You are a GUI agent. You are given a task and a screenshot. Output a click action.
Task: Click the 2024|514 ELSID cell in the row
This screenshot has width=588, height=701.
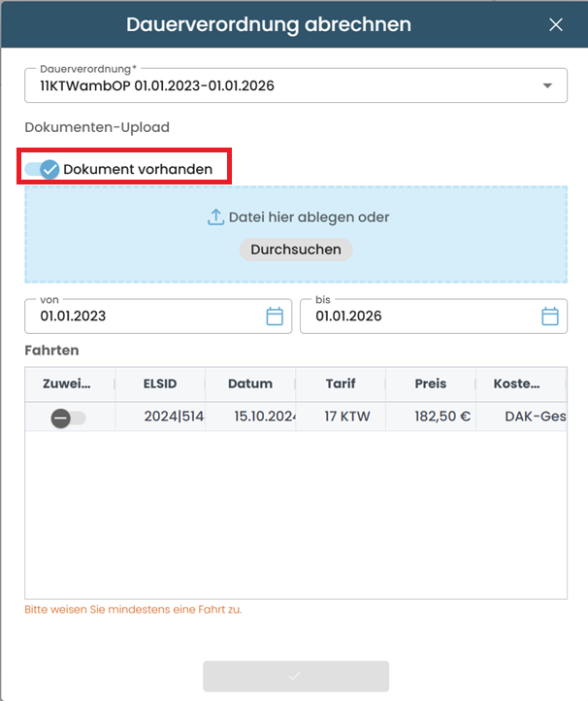point(173,417)
